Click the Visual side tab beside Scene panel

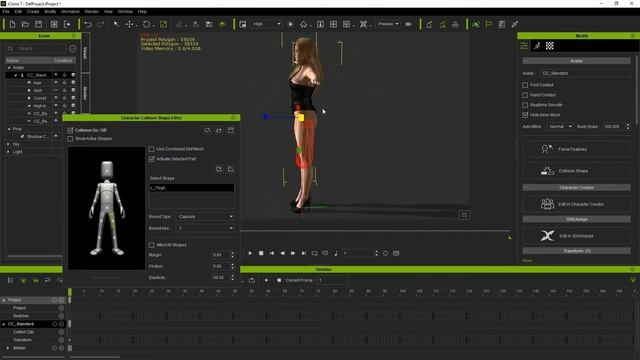(x=85, y=53)
